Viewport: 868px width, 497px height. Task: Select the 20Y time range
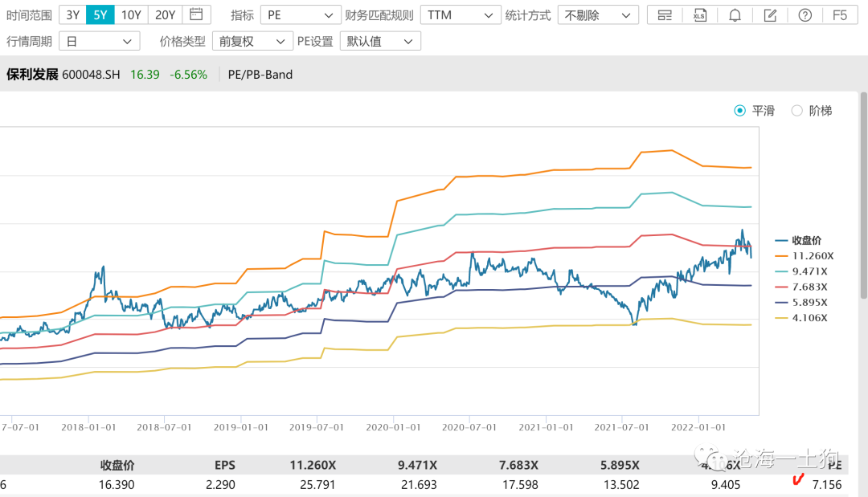[x=165, y=15]
